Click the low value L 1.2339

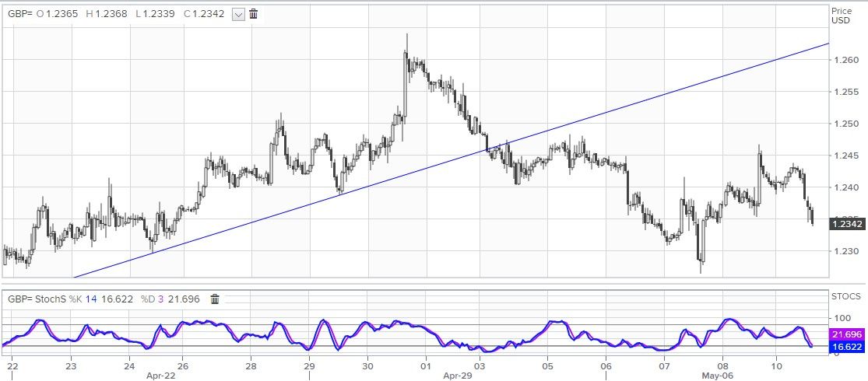(156, 14)
